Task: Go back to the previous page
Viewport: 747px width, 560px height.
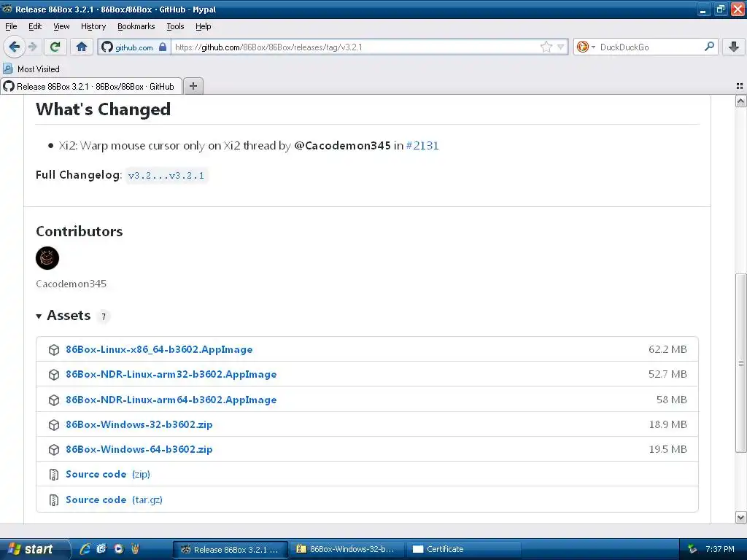Action: [15, 47]
